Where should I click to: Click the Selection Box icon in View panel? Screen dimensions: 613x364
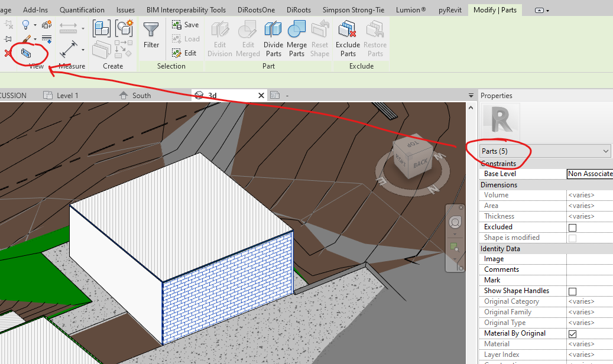point(26,53)
